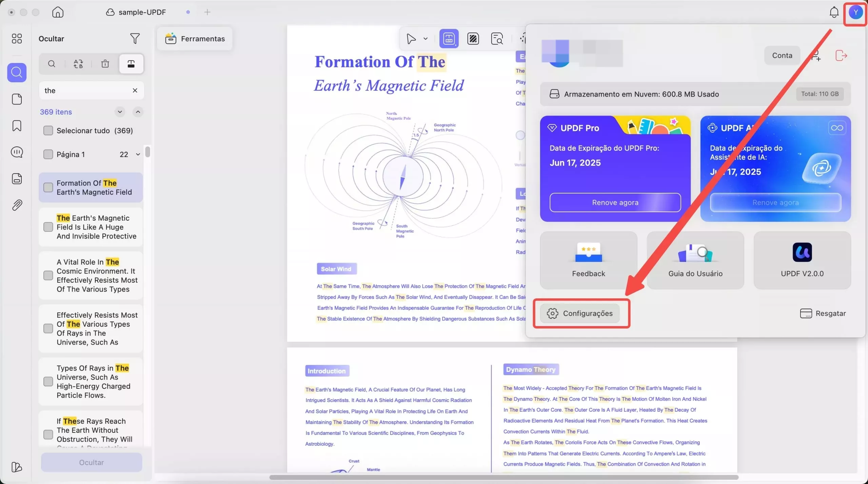The width and height of the screenshot is (868, 484).
Task: Switch to find and replace tab
Action: coord(78,64)
